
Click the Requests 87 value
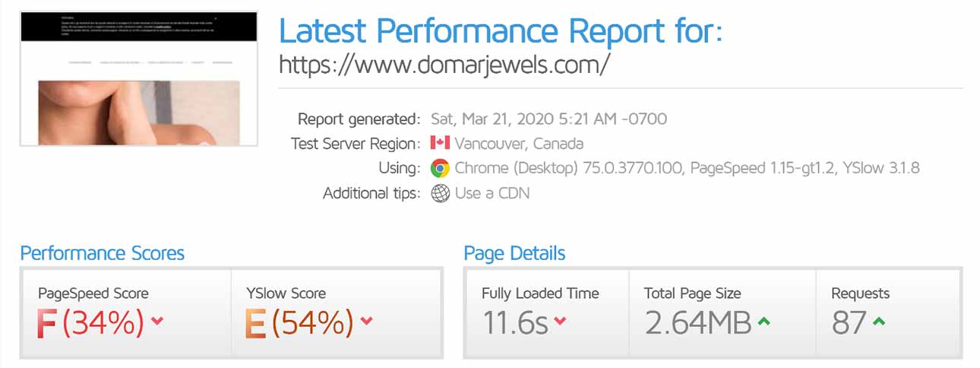click(849, 323)
